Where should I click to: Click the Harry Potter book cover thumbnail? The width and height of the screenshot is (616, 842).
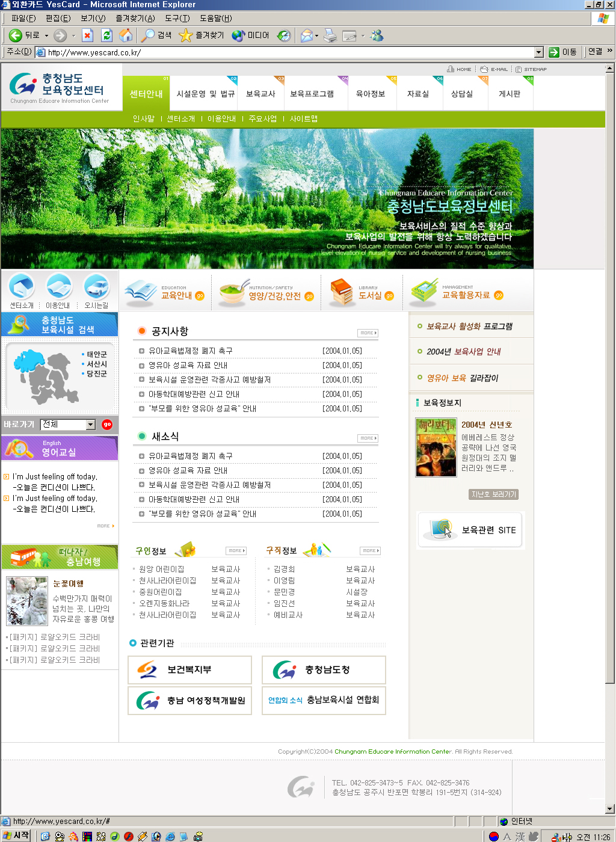(436, 447)
